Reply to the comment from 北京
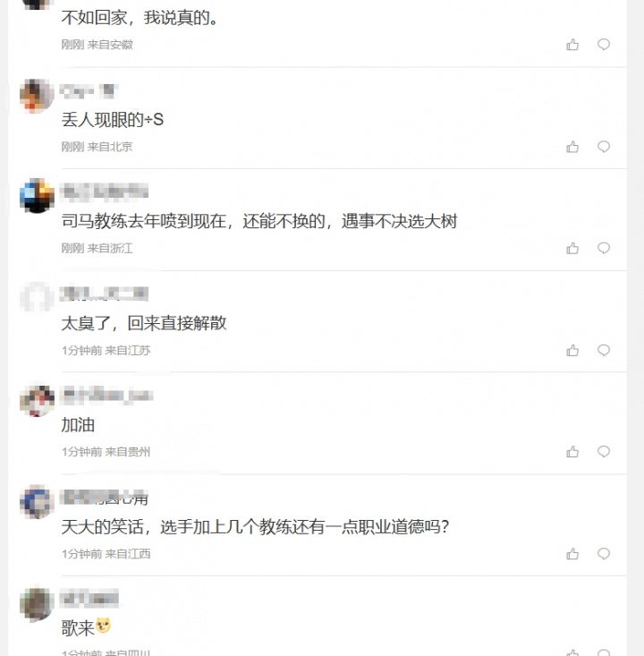Screen dimensions: 644x656 click(604, 147)
